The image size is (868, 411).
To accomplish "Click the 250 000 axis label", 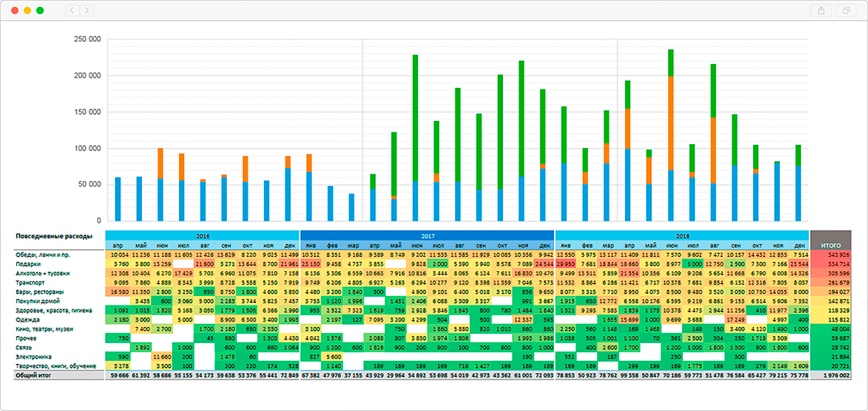I will tap(86, 39).
